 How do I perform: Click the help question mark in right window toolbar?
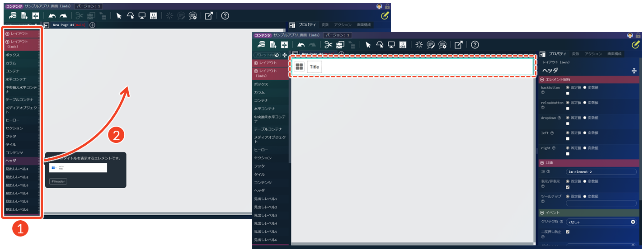click(475, 44)
